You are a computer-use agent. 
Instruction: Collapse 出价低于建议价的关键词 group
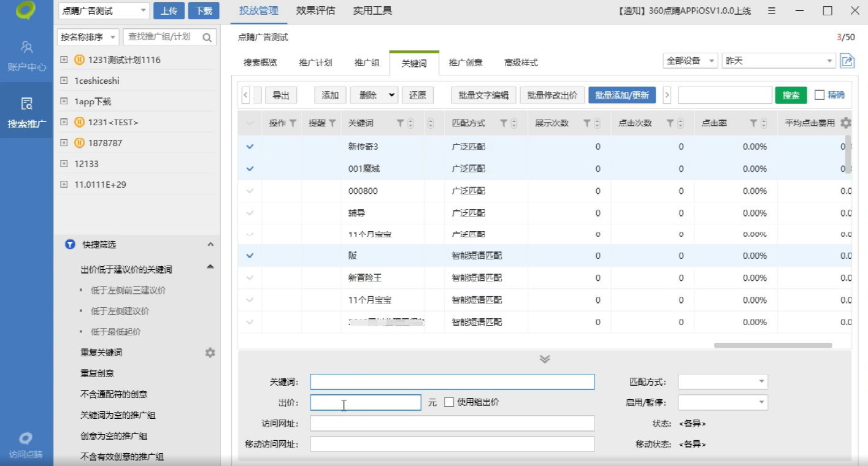point(210,267)
